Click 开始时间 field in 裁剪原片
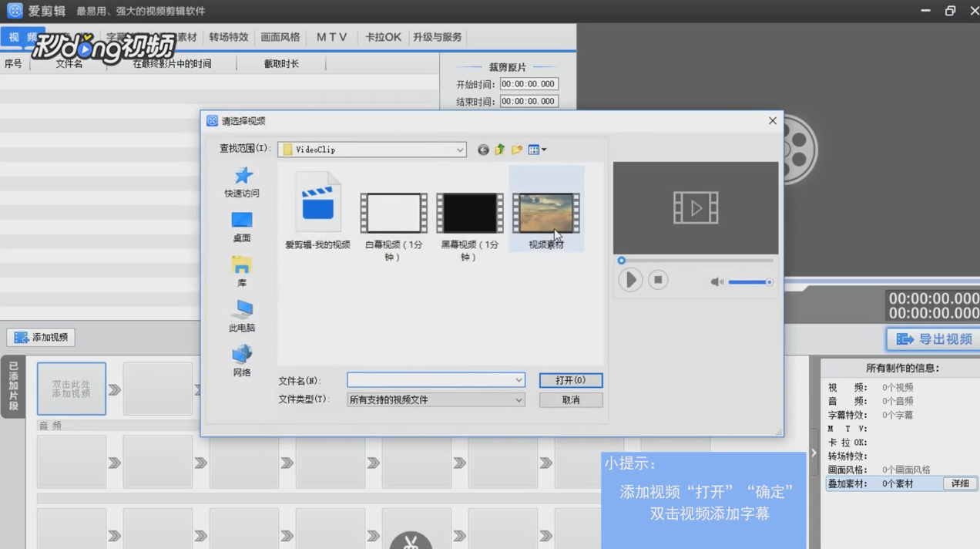Screen dimensions: 980x549 click(x=529, y=84)
